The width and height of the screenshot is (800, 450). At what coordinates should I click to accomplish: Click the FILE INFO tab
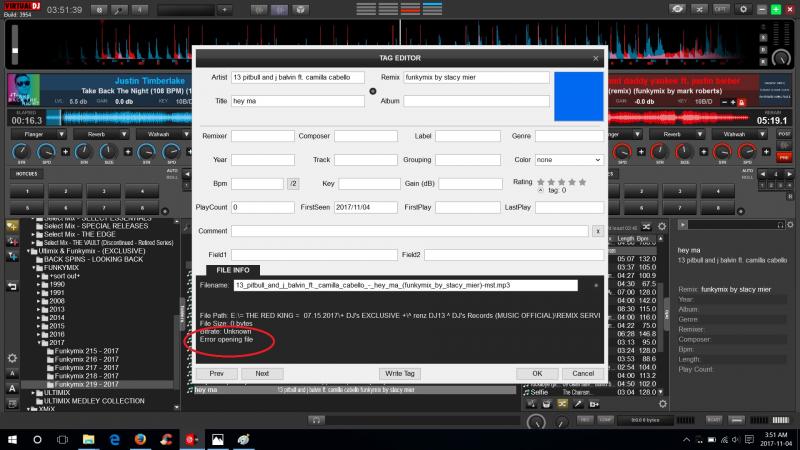[x=233, y=270]
